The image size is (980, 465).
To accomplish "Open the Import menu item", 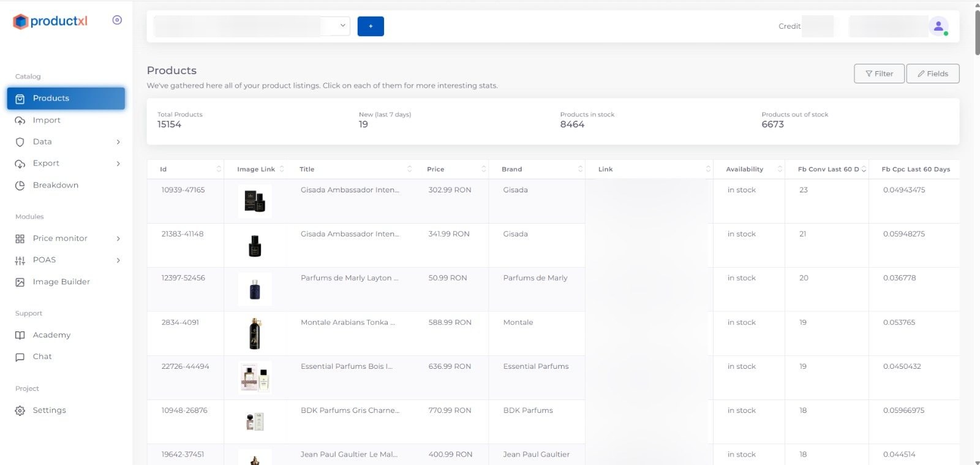I will tap(66, 120).
